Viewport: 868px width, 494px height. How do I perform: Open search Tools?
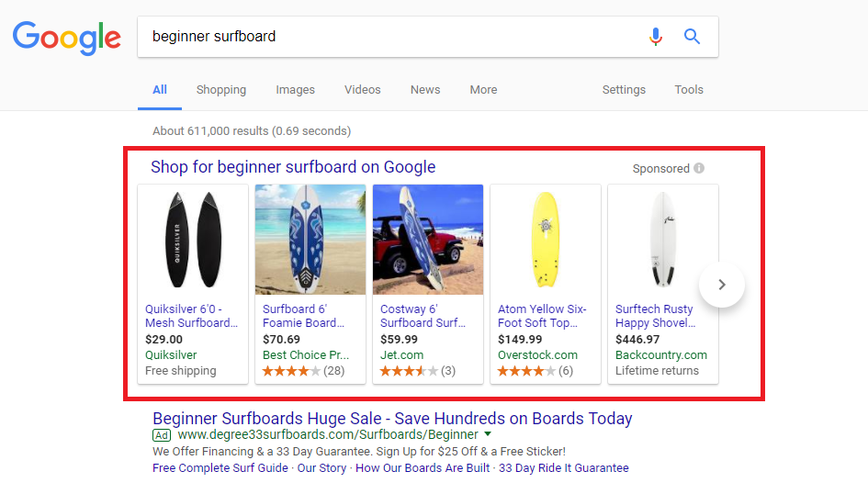click(x=688, y=90)
